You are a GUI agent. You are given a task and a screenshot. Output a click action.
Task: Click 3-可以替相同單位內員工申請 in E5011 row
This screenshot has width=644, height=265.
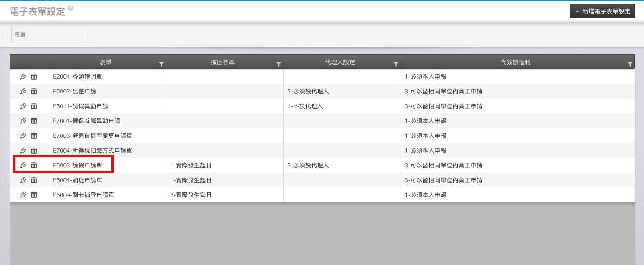[x=443, y=106]
